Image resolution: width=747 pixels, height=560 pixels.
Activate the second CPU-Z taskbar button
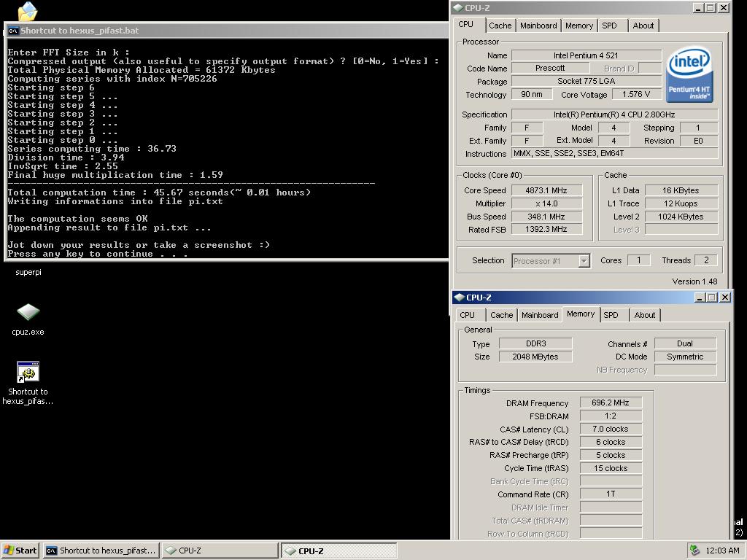click(338, 551)
